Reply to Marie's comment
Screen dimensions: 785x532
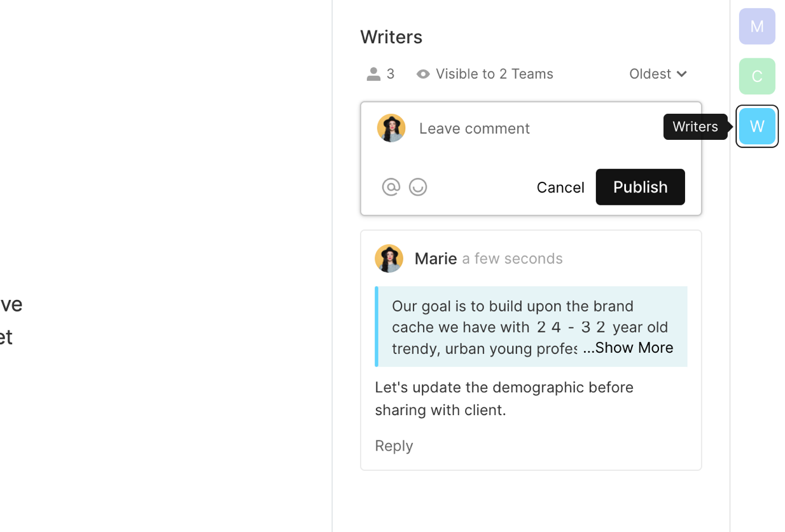point(394,446)
